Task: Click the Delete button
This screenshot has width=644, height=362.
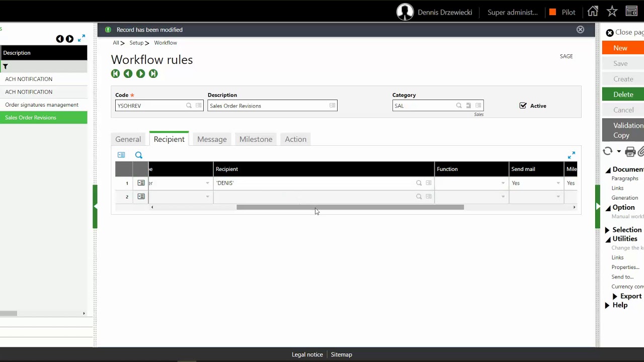Action: coord(623,95)
